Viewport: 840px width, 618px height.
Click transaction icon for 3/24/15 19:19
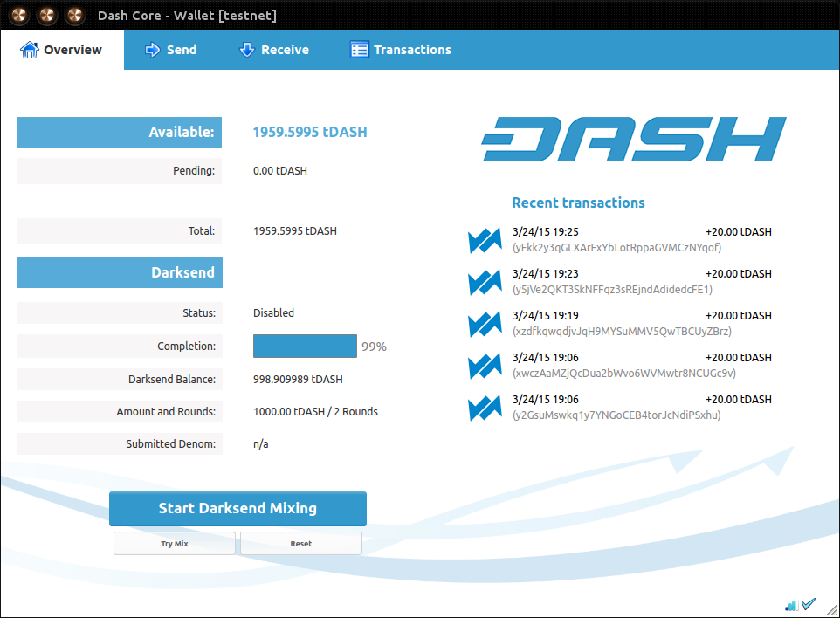coord(485,324)
